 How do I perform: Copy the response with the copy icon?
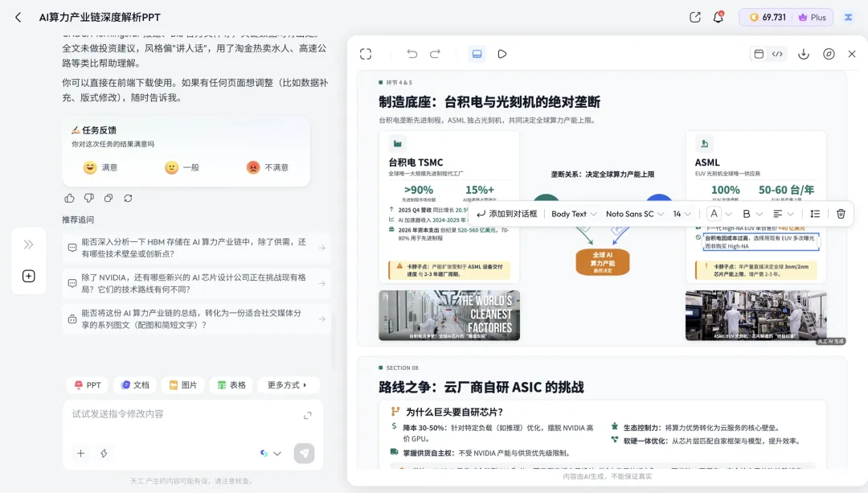click(x=108, y=199)
